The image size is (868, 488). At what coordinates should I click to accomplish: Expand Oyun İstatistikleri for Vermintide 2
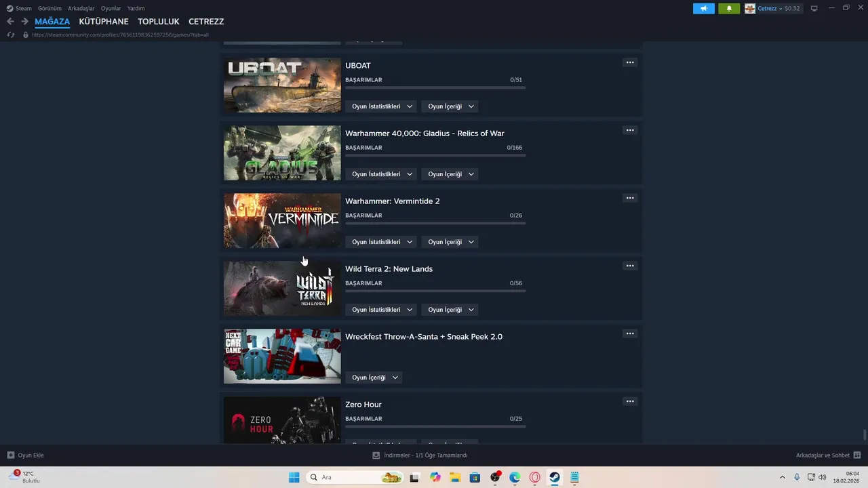point(381,242)
